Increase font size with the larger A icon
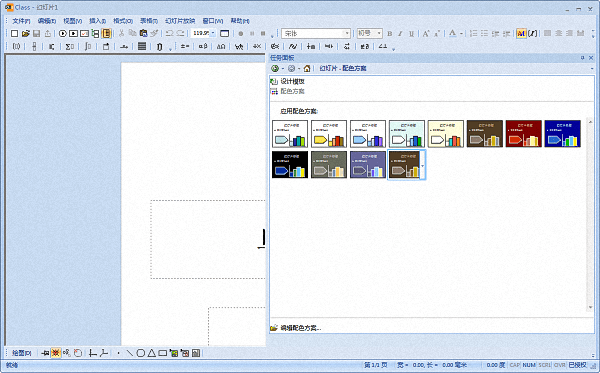This screenshot has height=373, width=600. (426, 34)
